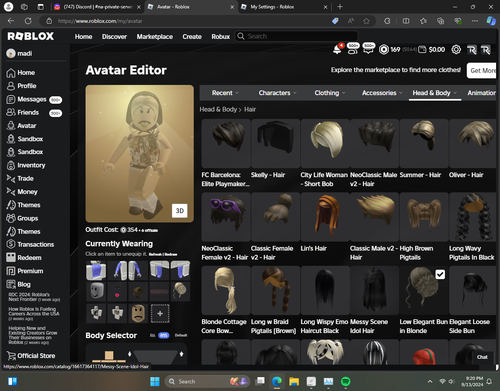This screenshot has height=391, width=500.
Task: Click the browser refresh icon
Action: 28,21
